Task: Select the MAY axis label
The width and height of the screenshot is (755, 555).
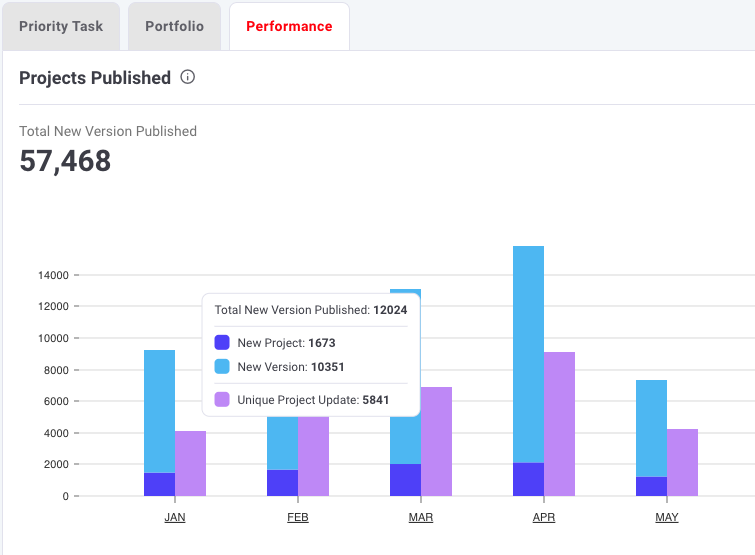Action: tap(667, 518)
